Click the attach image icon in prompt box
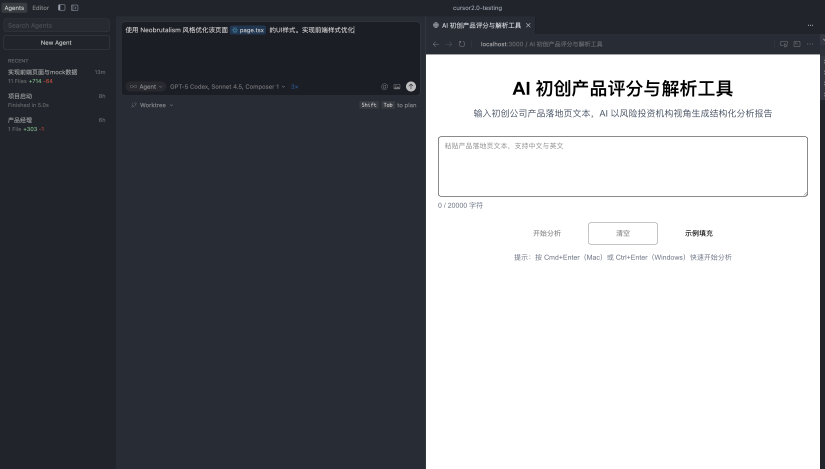825x469 pixels. coord(397,87)
